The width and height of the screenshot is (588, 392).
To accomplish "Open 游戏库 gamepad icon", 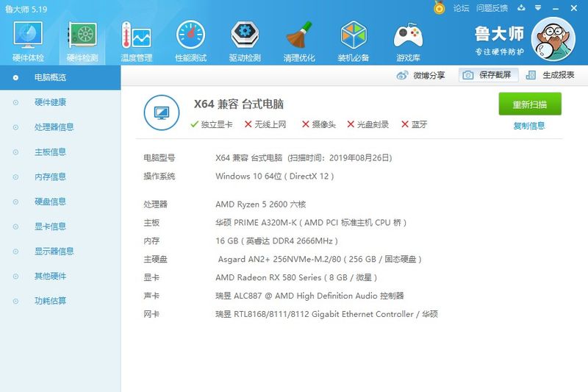I will 408,35.
